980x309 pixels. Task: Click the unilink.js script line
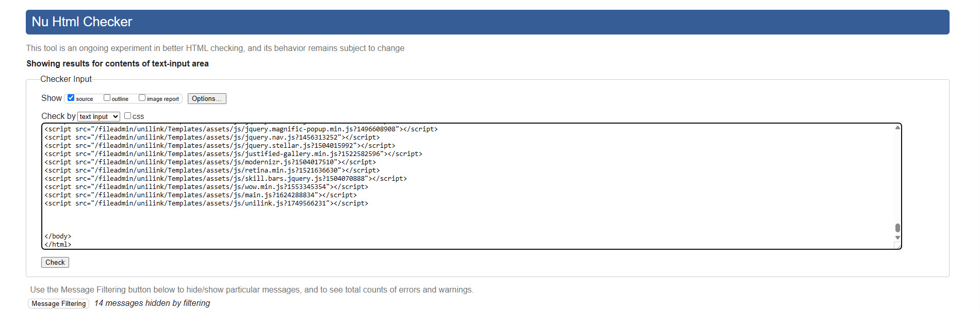point(206,203)
